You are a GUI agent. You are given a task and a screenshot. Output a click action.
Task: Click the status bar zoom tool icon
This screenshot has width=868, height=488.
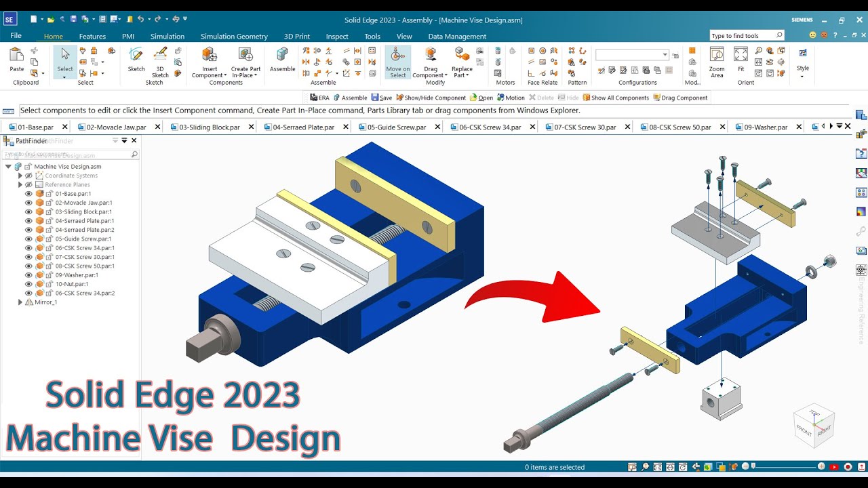(x=646, y=467)
